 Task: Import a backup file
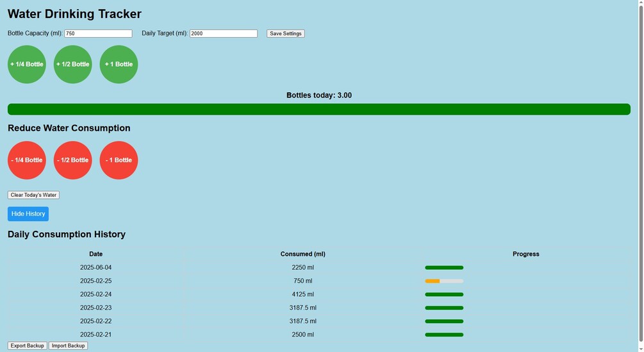pyautogui.click(x=68, y=346)
